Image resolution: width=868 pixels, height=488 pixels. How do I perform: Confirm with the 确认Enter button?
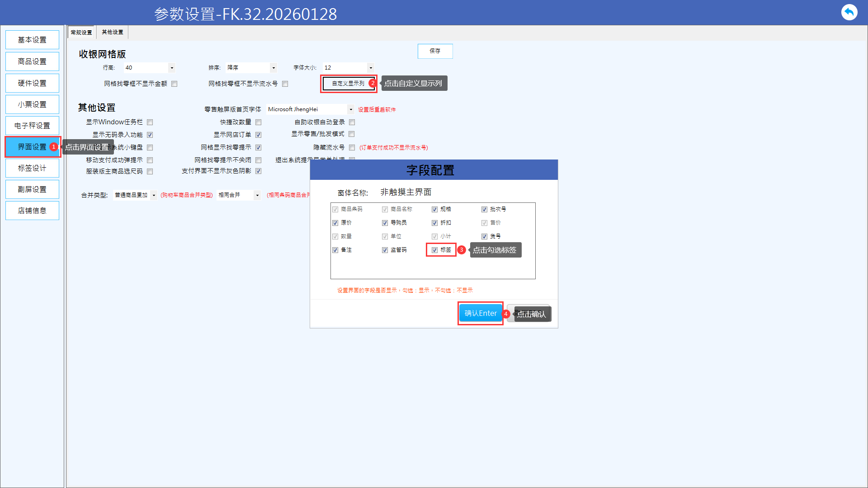pyautogui.click(x=480, y=313)
